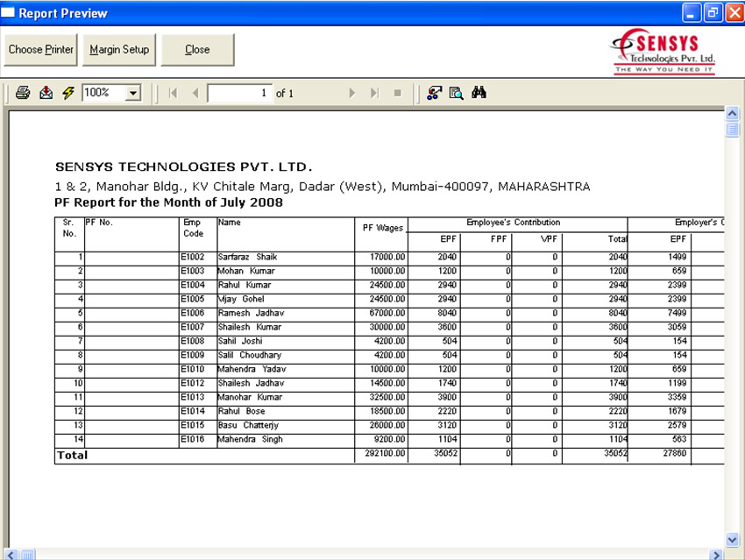
Task: Select name Sarfaraz Shaik
Action: coord(247,257)
